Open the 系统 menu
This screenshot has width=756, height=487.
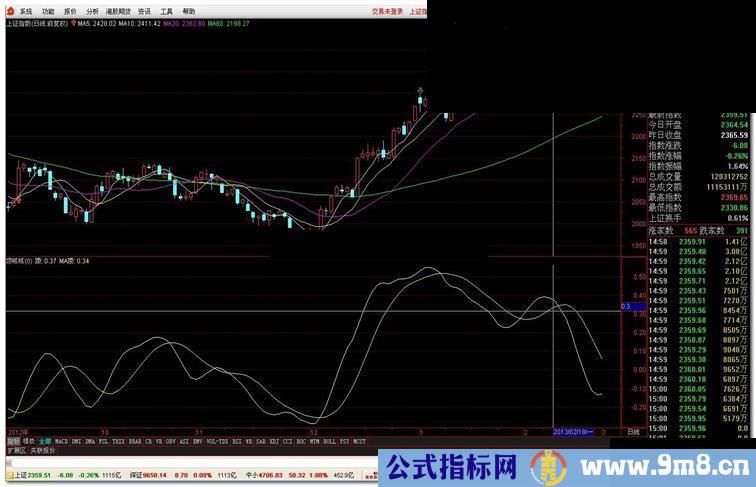(x=26, y=11)
